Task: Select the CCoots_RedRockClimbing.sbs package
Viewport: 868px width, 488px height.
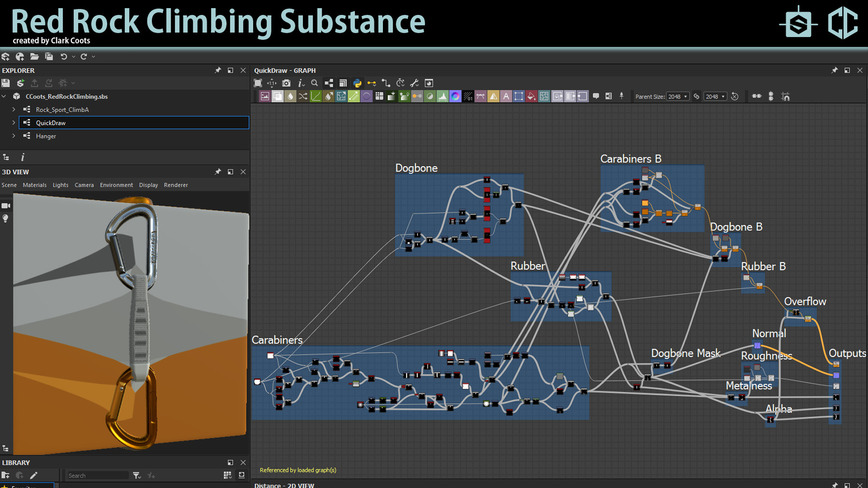Action: [67, 96]
